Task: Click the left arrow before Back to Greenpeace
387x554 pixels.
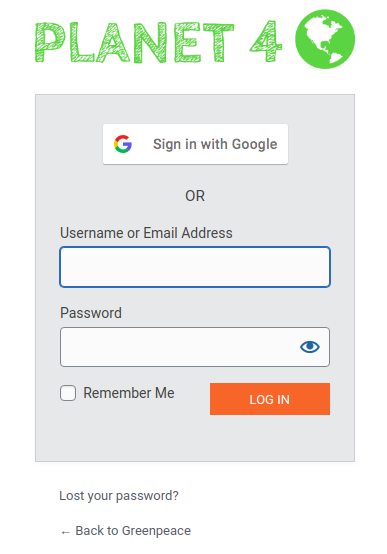Action: [x=65, y=532]
